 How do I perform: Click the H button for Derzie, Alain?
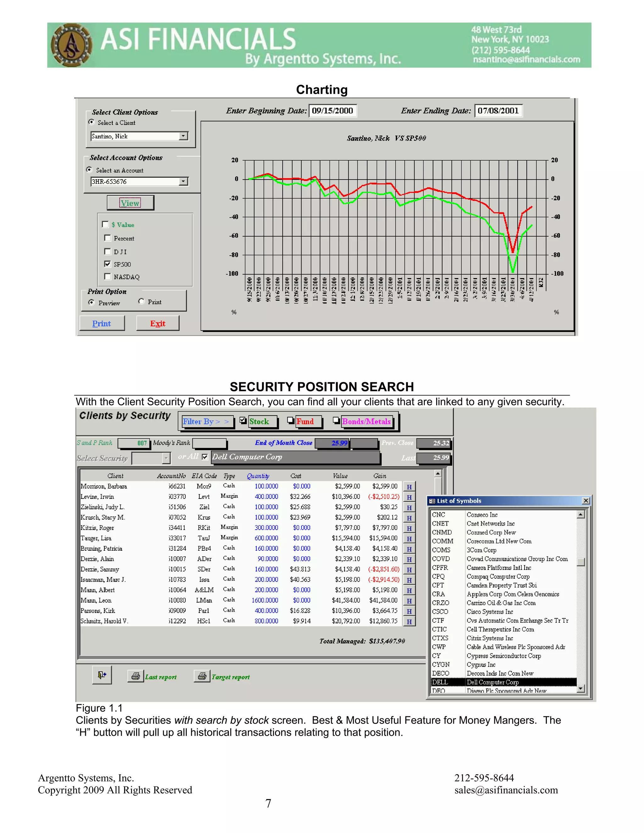point(409,559)
